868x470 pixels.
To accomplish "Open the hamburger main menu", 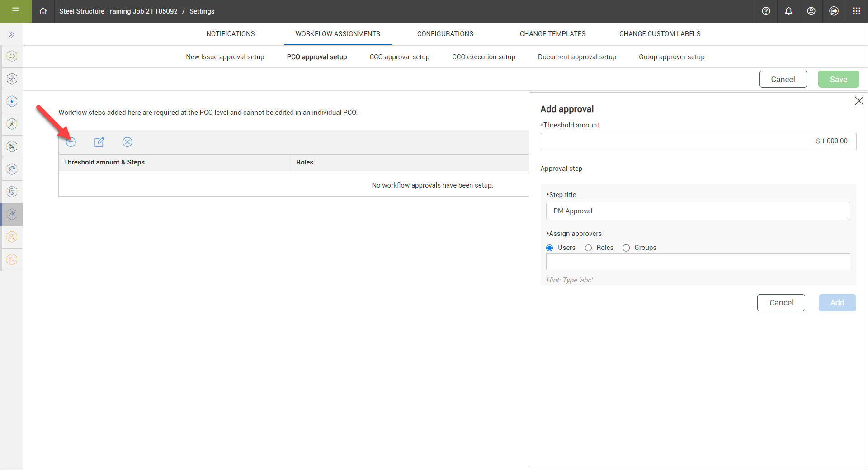I will click(x=16, y=11).
